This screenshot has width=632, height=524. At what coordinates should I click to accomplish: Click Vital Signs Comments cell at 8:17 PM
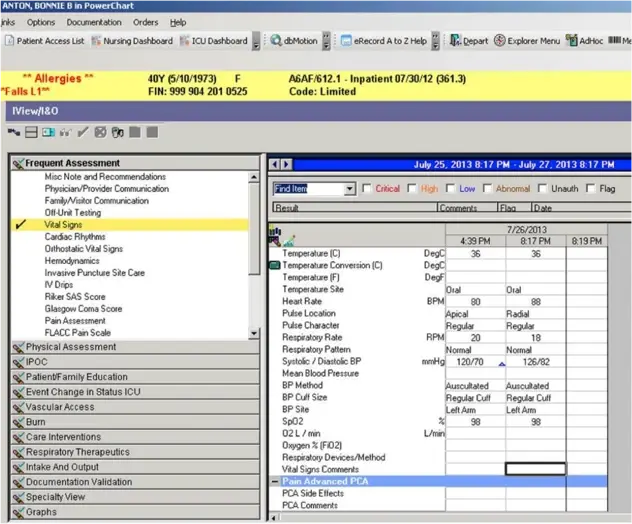tap(536, 469)
